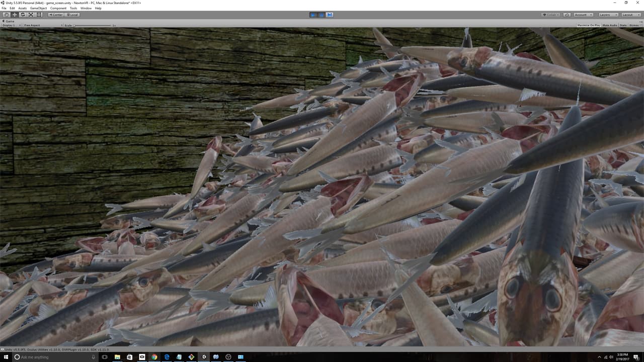The image size is (644, 362).
Task: Toggle Mute Audio in Game view
Action: tap(610, 25)
